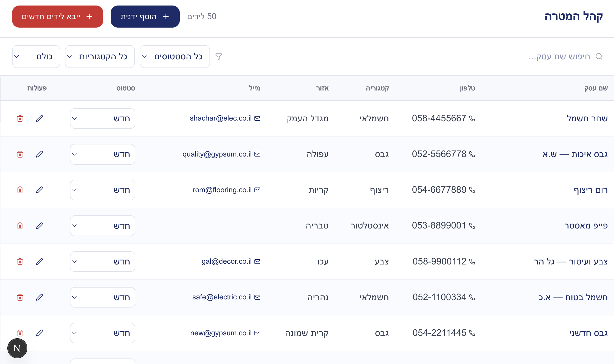This screenshot has height=364, width=614.
Task: Change status dropdown for שחר חשמל
Action: click(103, 118)
